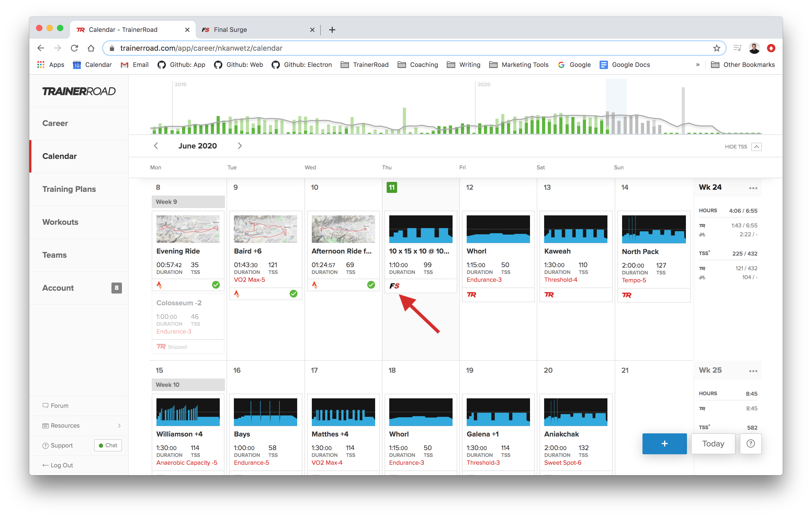812x517 pixels.
Task: Open the Support link
Action: (x=58, y=445)
